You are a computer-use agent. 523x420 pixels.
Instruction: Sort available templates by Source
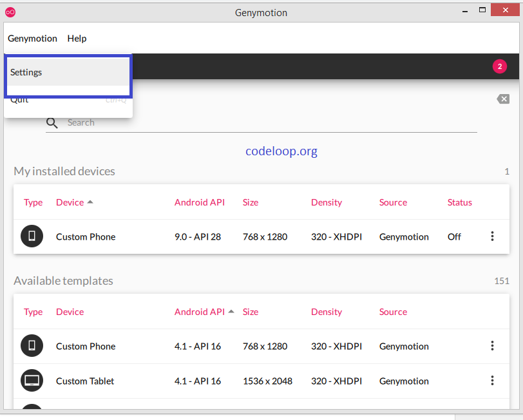(393, 312)
